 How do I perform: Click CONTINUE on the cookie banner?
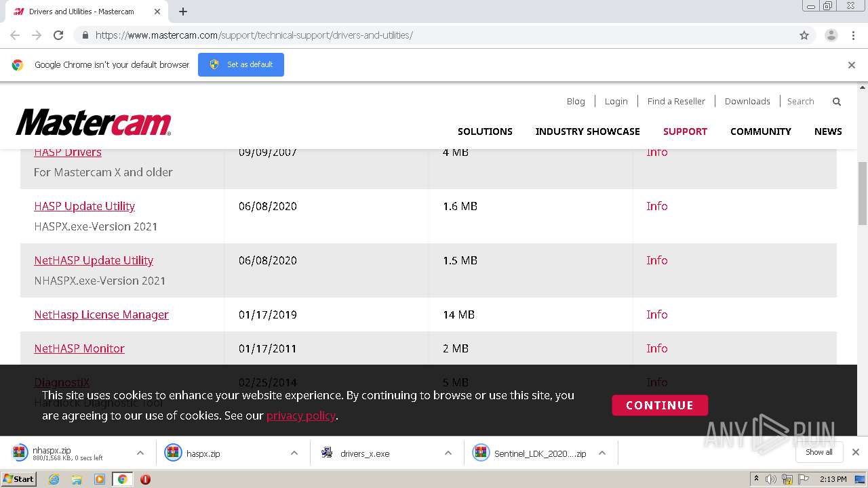pos(660,405)
